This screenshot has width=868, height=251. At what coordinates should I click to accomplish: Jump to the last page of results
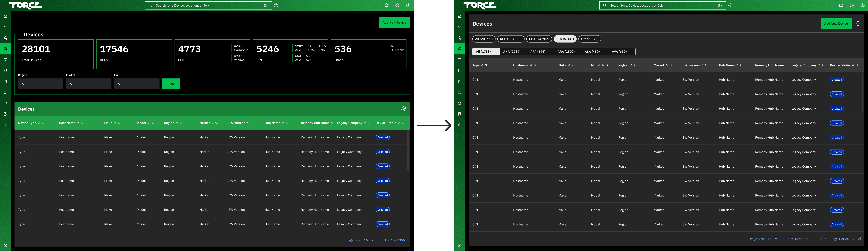click(859, 239)
